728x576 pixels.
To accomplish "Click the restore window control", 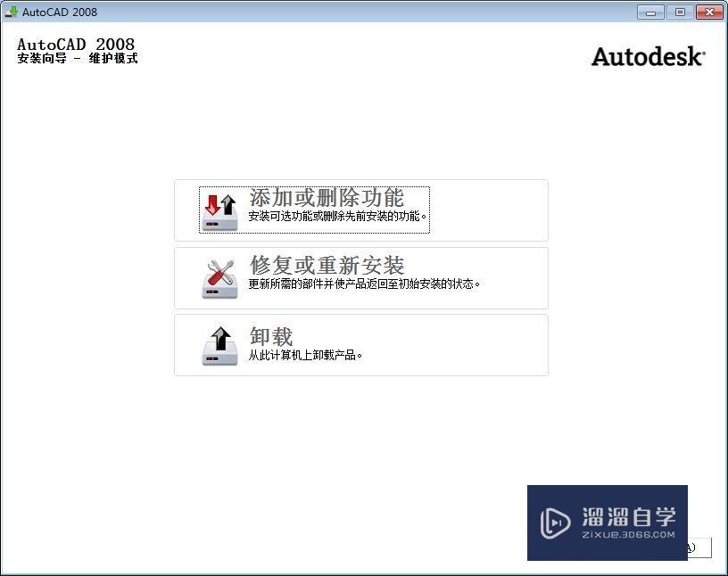I will tap(679, 12).
